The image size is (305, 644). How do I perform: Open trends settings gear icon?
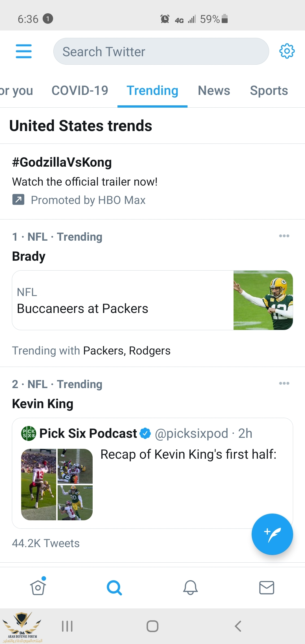point(287,51)
